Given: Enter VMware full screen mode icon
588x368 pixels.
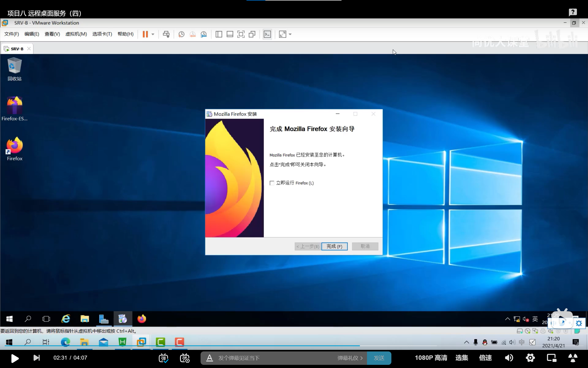Looking at the screenshot, I should tap(241, 34).
